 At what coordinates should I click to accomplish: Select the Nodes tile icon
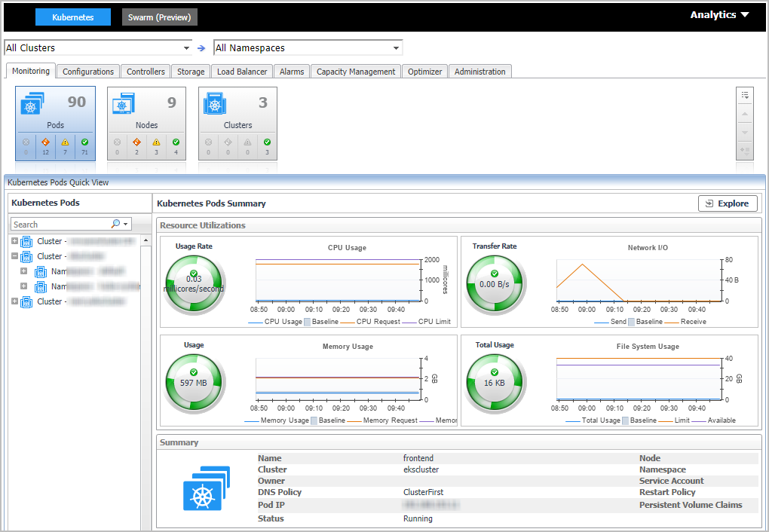coord(123,104)
